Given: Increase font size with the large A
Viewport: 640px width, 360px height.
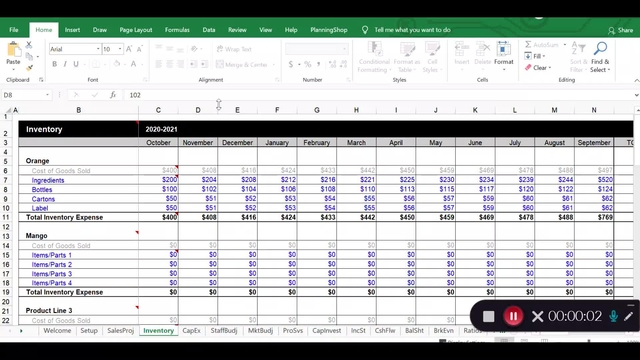Looking at the screenshot, I should [129, 49].
